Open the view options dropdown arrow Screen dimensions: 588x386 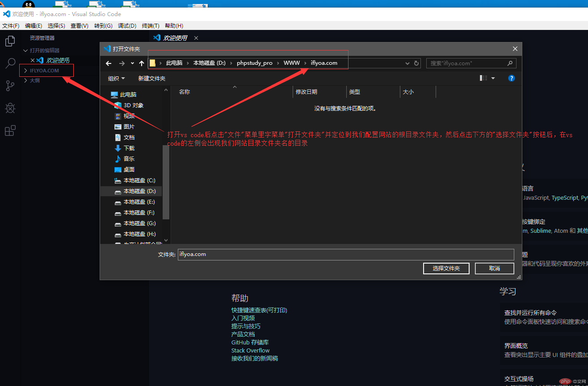tap(493, 78)
